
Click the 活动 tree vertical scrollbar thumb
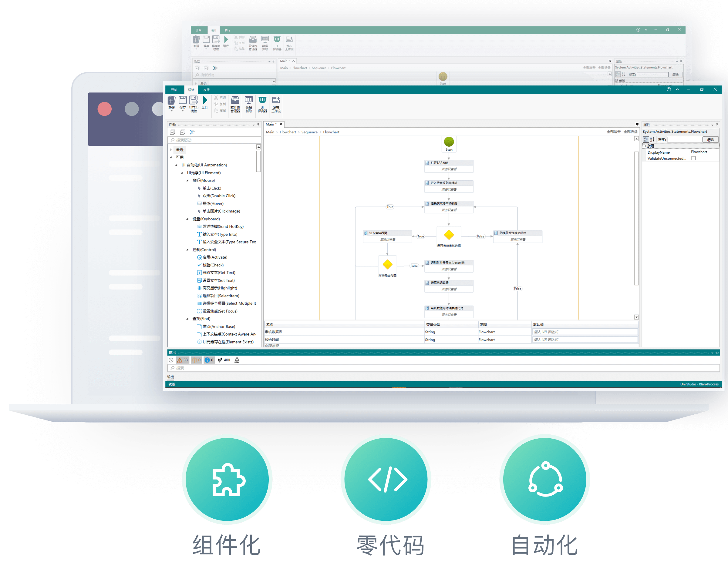pos(258,161)
